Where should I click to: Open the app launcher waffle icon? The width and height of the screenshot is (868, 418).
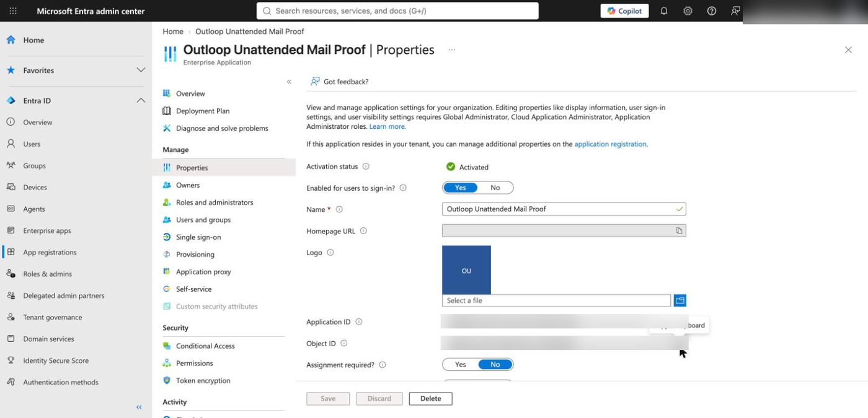pyautogui.click(x=13, y=11)
